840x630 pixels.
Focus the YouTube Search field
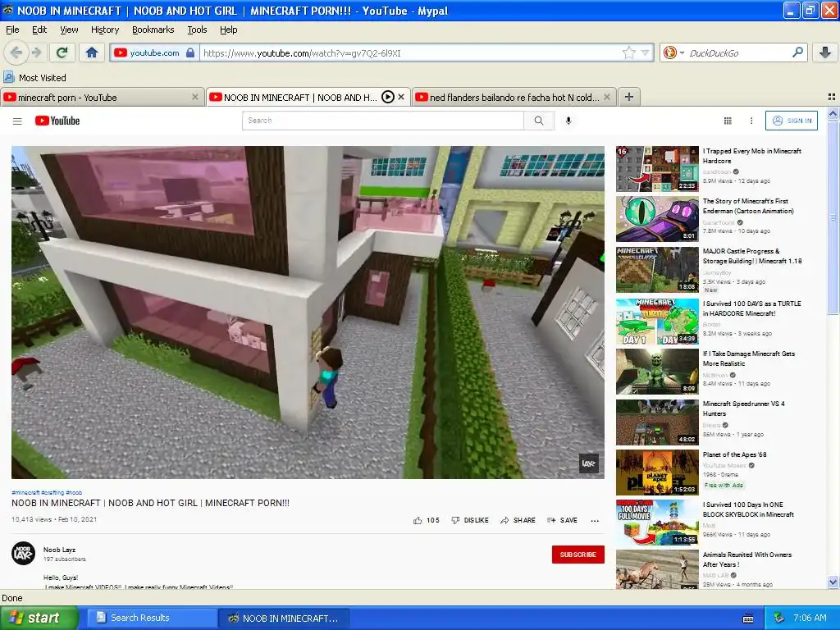click(383, 121)
